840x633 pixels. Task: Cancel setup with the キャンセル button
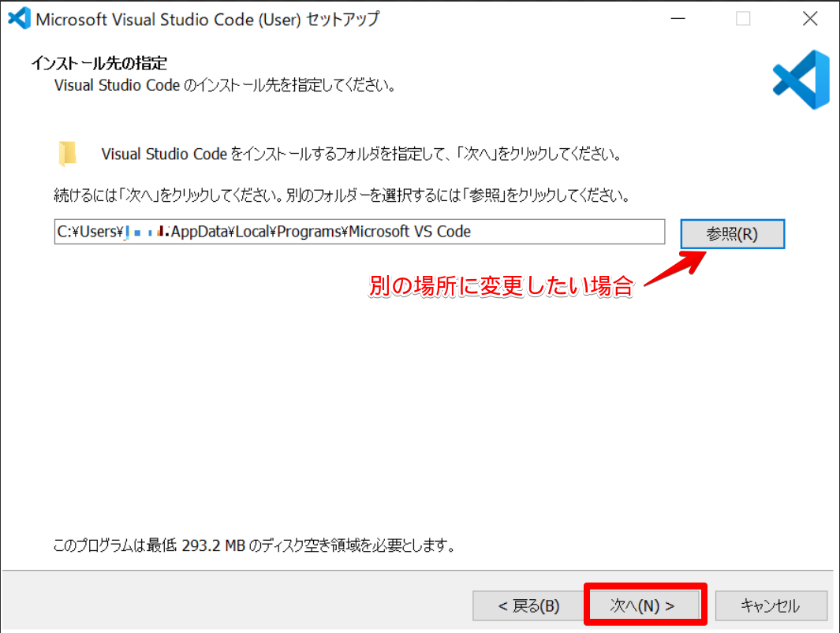pyautogui.click(x=771, y=605)
